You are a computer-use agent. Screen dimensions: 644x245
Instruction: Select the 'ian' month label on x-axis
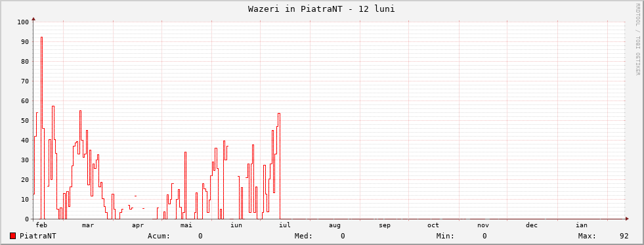(x=582, y=225)
